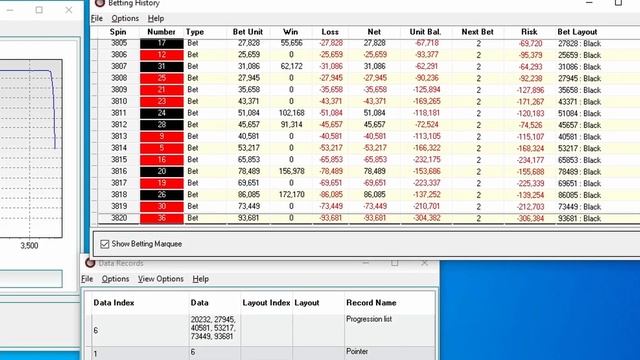
Task: Select spin 3805 row number cell
Action: [x=119, y=43]
